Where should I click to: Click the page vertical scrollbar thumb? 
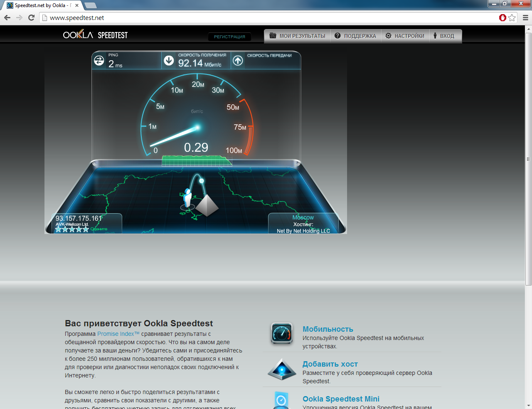[x=528, y=159]
